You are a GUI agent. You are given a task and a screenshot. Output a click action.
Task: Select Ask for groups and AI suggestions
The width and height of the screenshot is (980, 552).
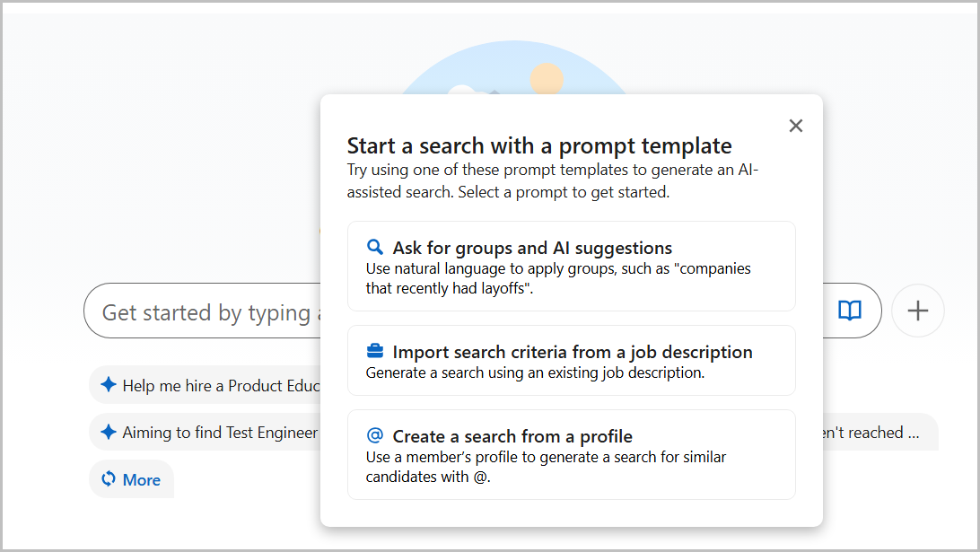pyautogui.click(x=572, y=266)
